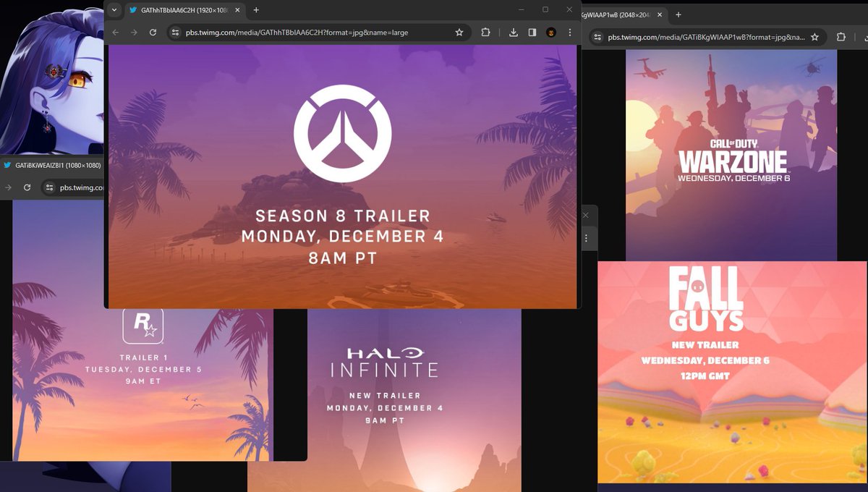The image size is (868, 492).
Task: Open a new tab in the front window
Action: pos(256,10)
